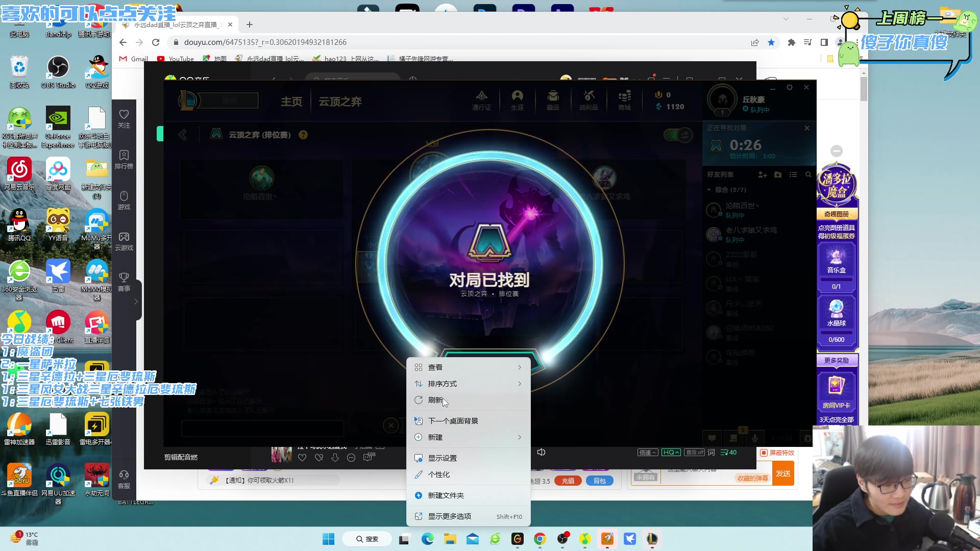The image size is (980, 551).
Task: Open 游戏 in Douyu left sidebar
Action: click(x=124, y=201)
